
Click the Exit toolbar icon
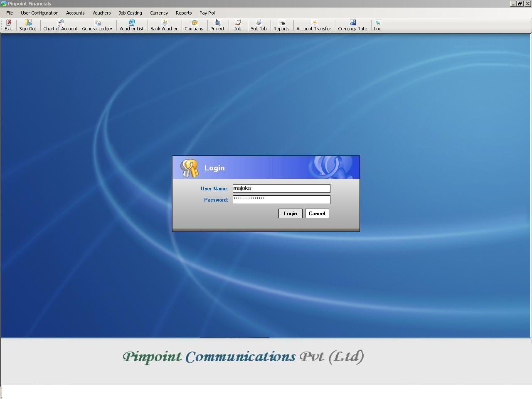[x=8, y=25]
